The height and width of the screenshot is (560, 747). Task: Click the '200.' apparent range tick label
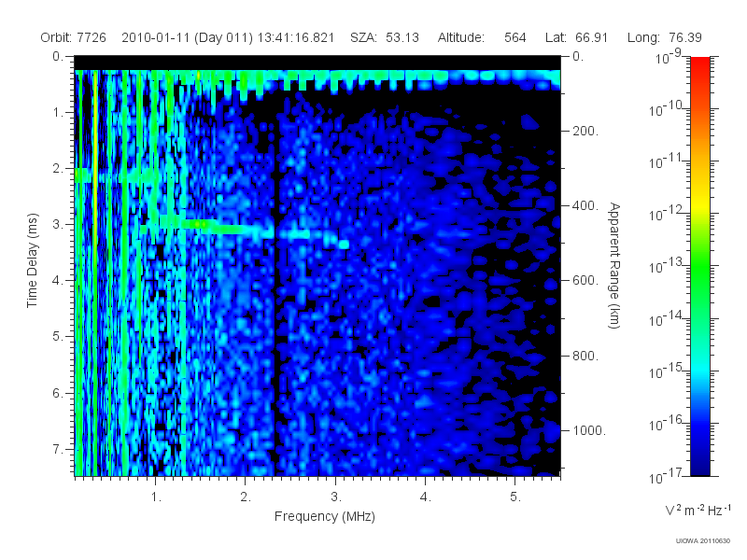(585, 131)
